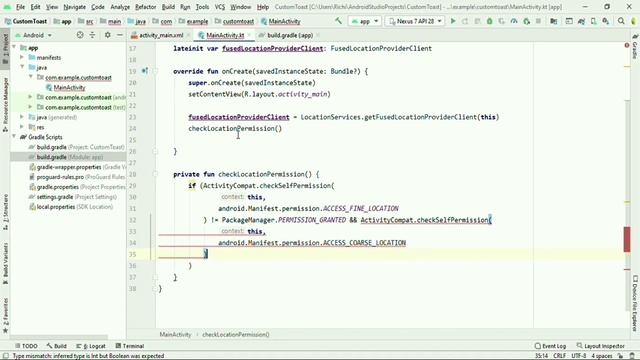
Task: Open the AVD Manager phone icon
Action: (x=593, y=21)
